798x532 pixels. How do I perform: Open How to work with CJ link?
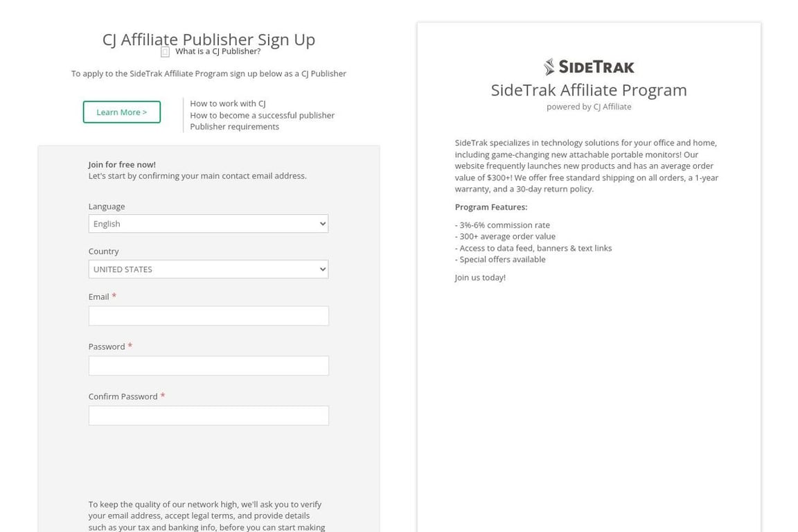pyautogui.click(x=228, y=103)
